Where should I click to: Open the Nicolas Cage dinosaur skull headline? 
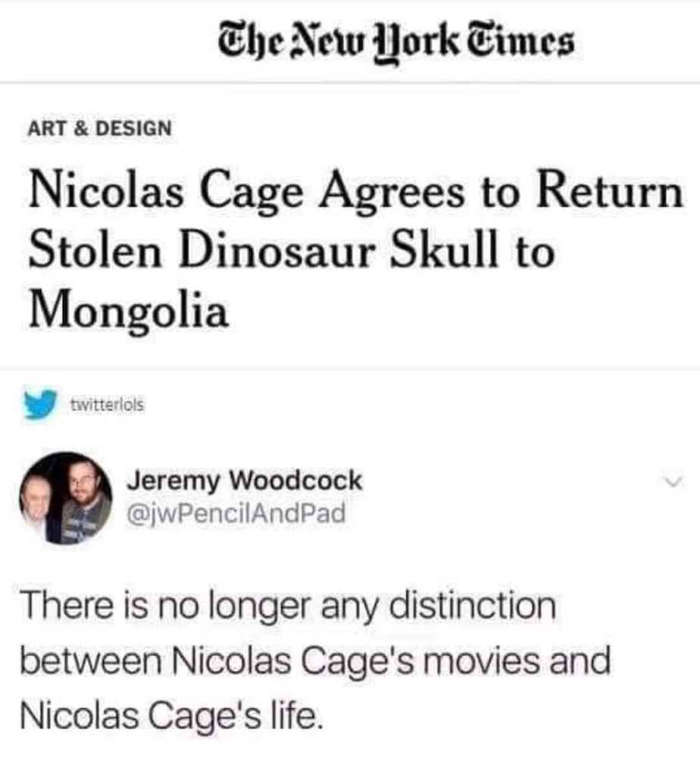(x=355, y=251)
